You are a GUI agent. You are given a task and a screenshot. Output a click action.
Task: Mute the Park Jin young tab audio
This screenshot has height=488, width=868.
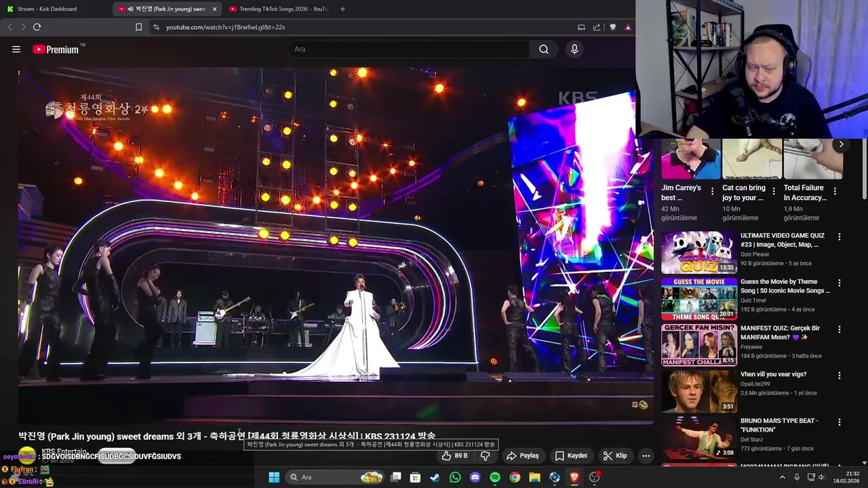(130, 9)
